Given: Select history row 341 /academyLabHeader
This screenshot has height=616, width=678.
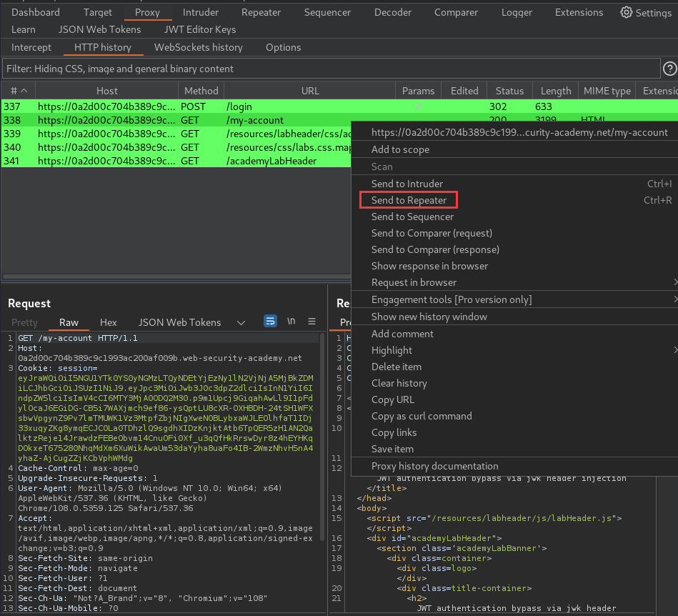Looking at the screenshot, I should pyautogui.click(x=176, y=161).
